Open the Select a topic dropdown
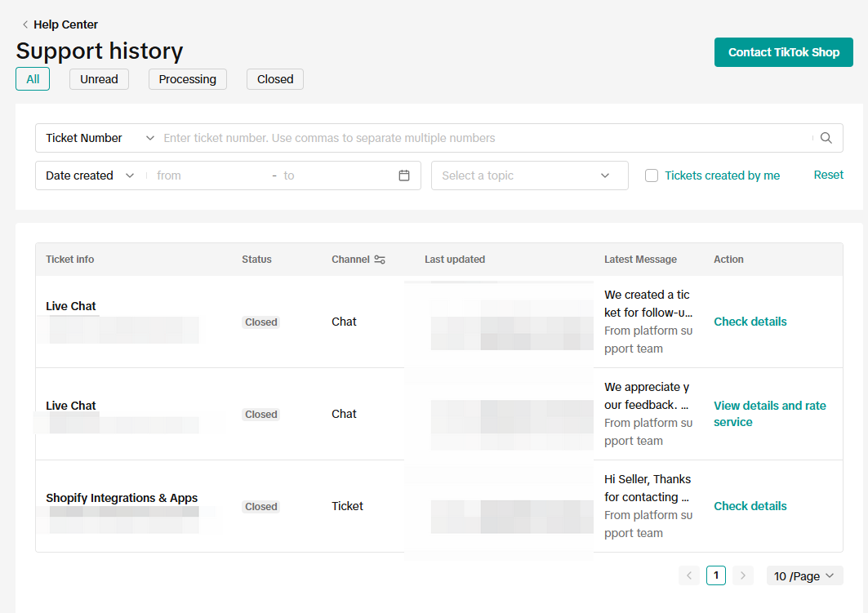This screenshot has height=613, width=868. click(529, 175)
